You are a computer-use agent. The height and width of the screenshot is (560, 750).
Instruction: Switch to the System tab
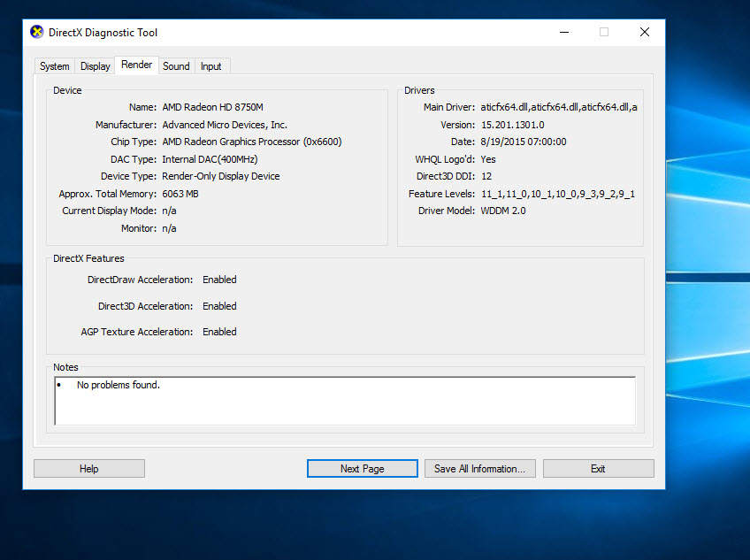point(55,66)
